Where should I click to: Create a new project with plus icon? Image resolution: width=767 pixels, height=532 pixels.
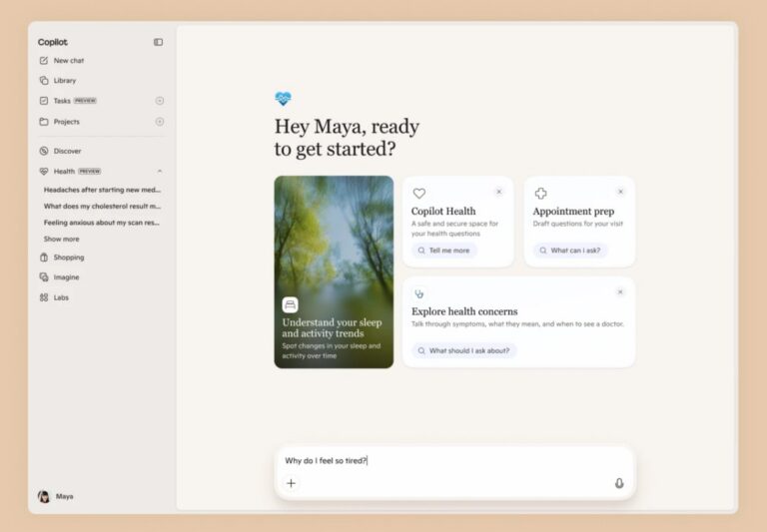[x=160, y=121]
